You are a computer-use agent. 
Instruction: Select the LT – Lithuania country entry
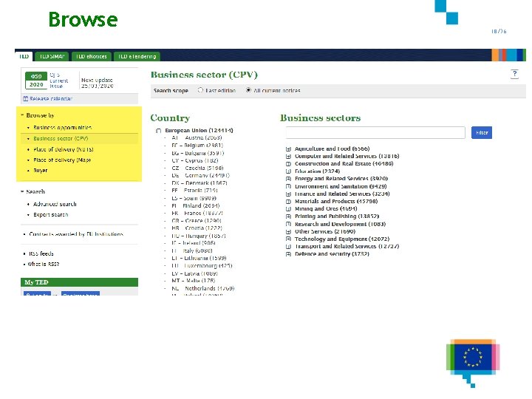coord(199,258)
